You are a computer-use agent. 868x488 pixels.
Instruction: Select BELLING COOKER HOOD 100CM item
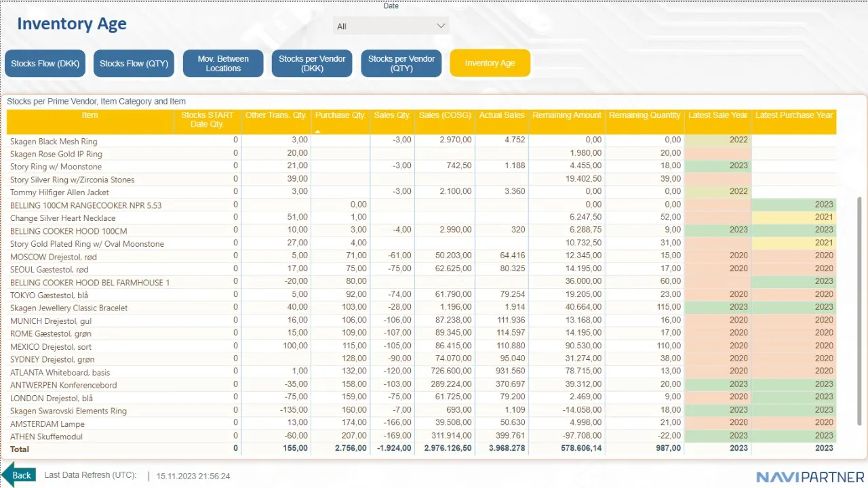pos(68,231)
